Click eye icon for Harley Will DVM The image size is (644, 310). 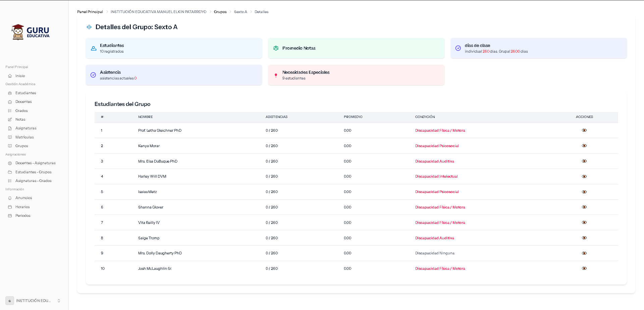tap(584, 177)
